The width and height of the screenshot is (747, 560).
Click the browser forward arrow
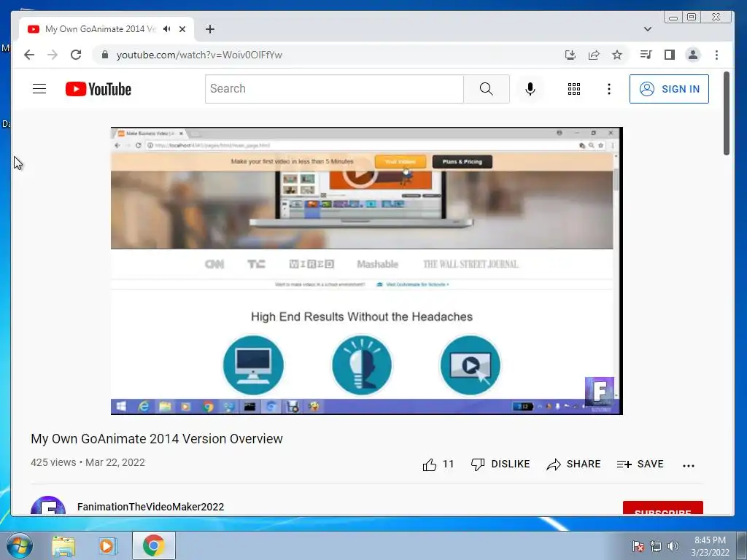tap(53, 55)
